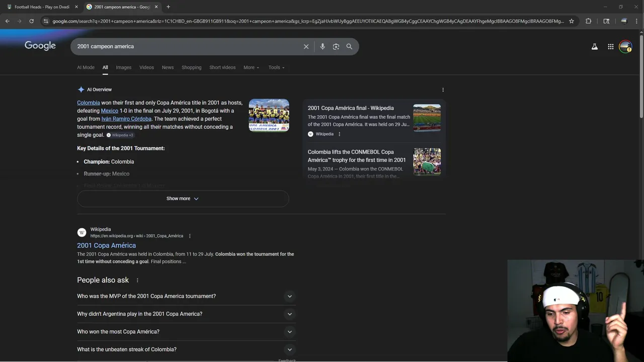644x362 pixels.
Task: Open the 2001 Copa América Wikipedia result
Action: 106,245
